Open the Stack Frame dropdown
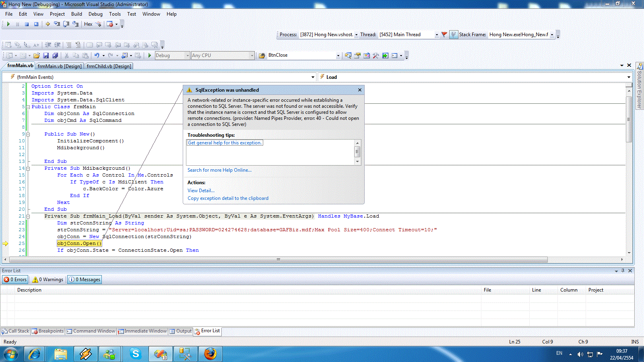644x362 pixels. pos(552,35)
